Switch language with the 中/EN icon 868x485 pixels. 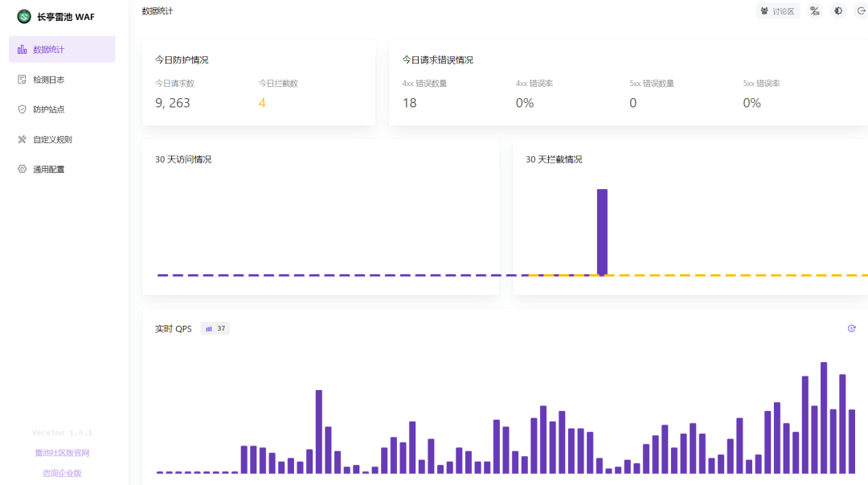click(x=814, y=11)
